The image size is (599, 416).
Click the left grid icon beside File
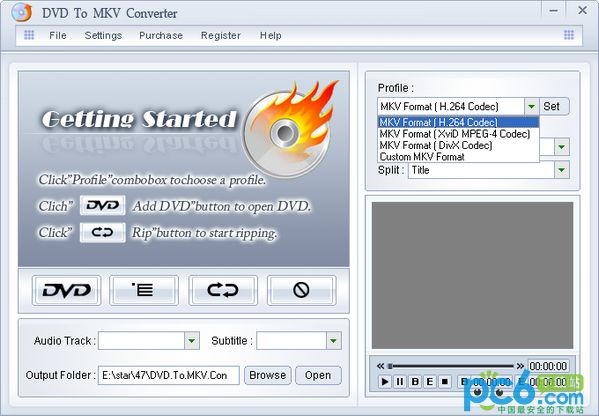point(29,35)
